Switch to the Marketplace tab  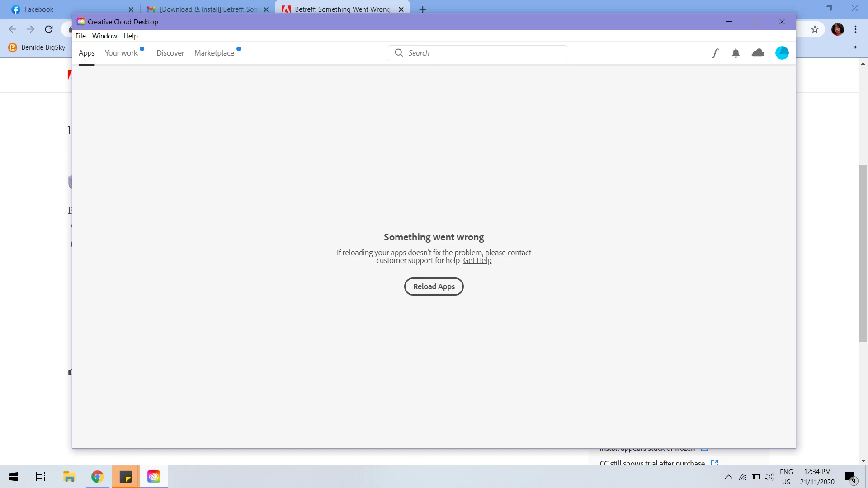[x=214, y=53]
